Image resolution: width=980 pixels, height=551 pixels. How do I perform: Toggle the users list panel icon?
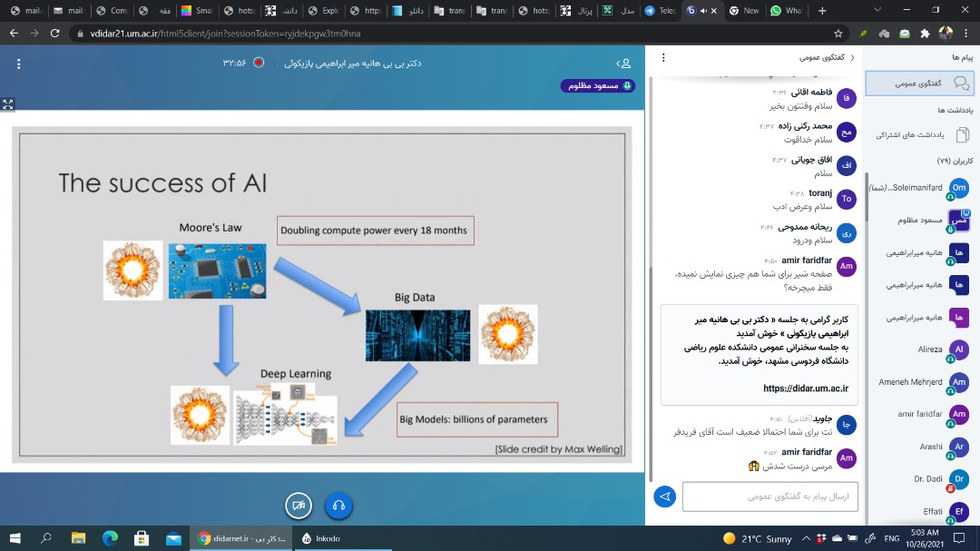coord(623,64)
